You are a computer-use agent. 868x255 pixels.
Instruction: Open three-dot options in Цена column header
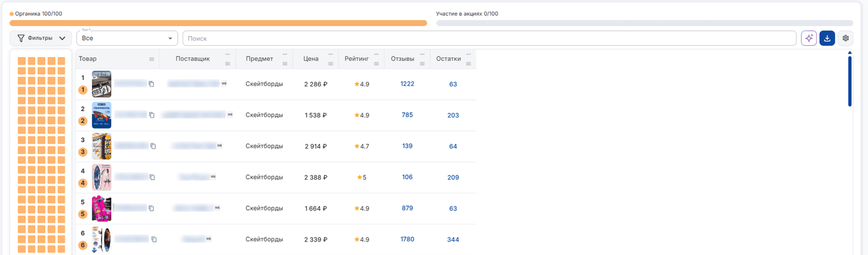pos(331,54)
